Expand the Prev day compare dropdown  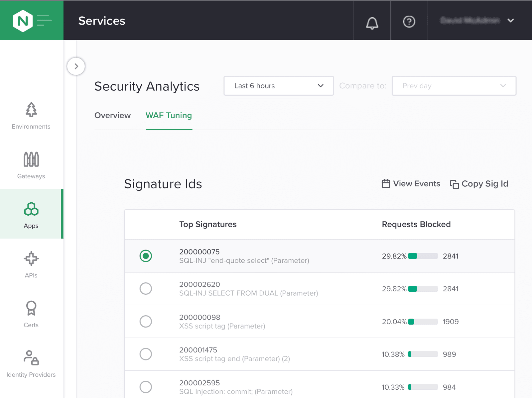point(454,86)
